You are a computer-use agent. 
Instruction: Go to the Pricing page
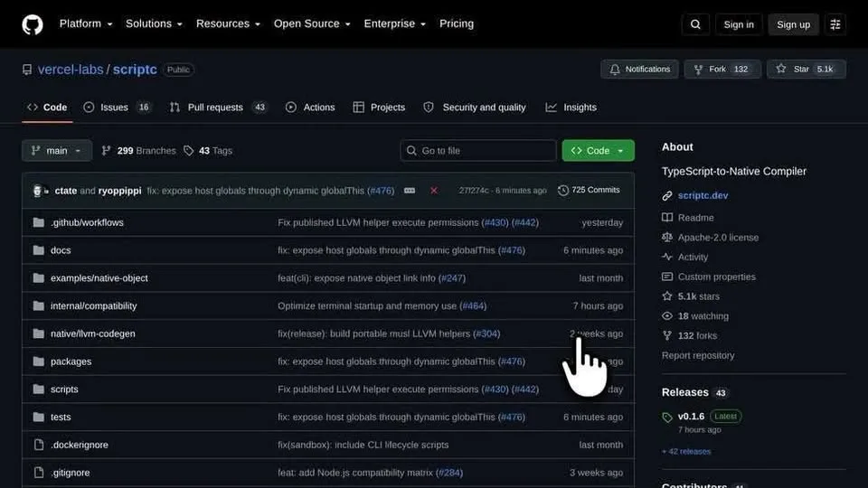coord(456,23)
